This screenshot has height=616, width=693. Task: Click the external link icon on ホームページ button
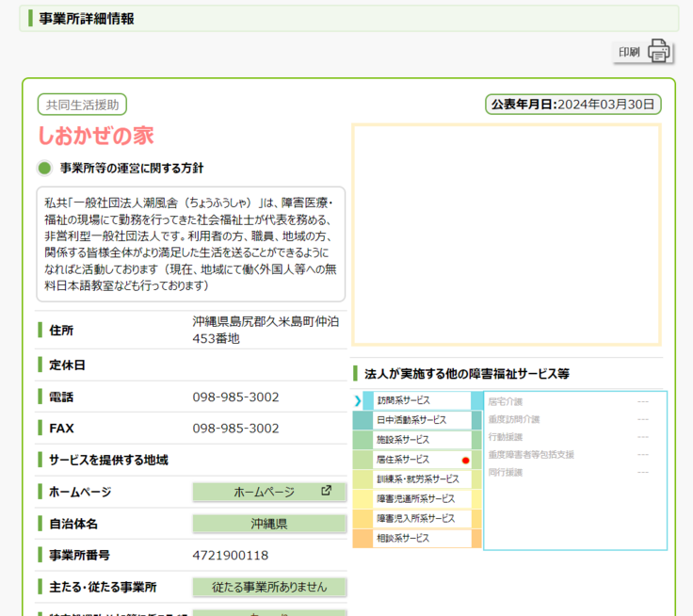pyautogui.click(x=326, y=491)
